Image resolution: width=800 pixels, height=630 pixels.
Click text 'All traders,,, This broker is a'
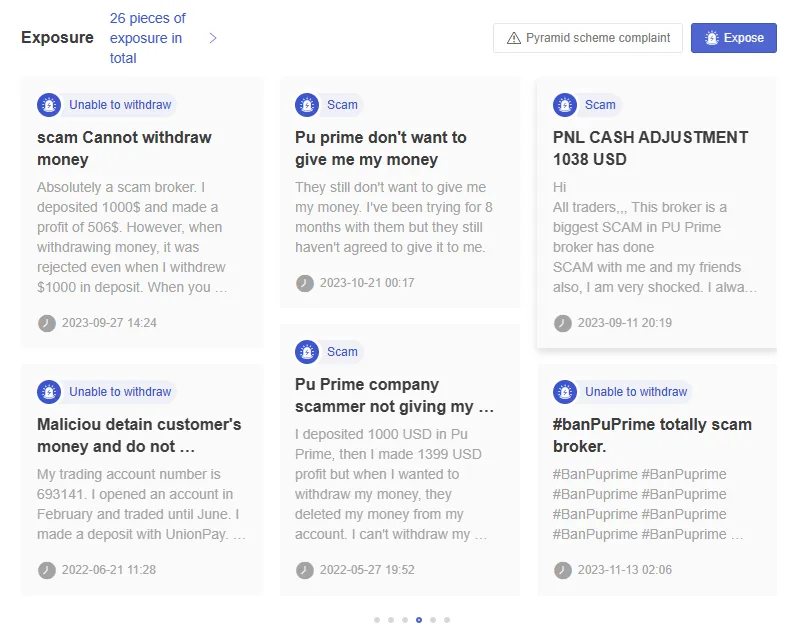[640, 207]
